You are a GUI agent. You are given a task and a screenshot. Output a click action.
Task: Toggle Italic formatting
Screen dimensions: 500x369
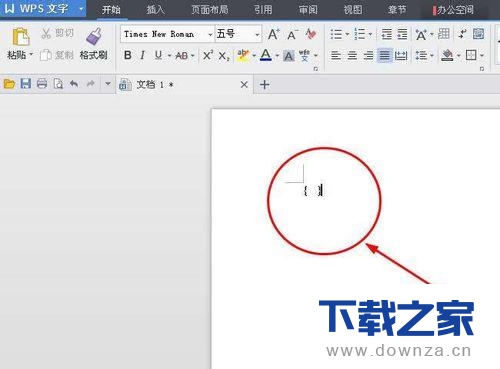pos(142,55)
